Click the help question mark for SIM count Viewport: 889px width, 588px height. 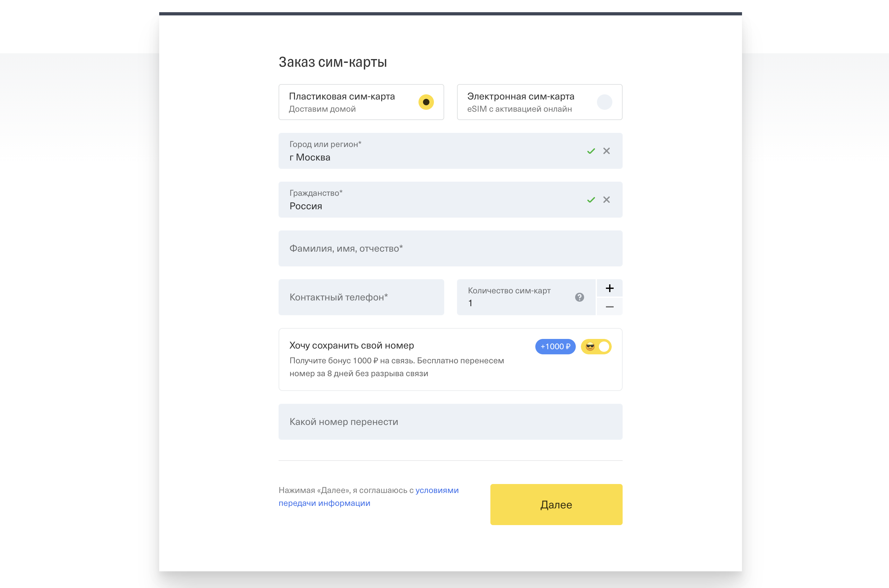(579, 297)
